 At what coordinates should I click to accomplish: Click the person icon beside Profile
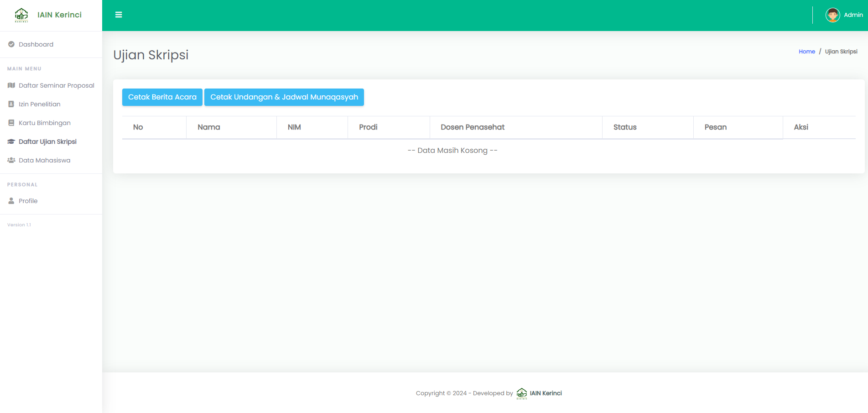11,201
